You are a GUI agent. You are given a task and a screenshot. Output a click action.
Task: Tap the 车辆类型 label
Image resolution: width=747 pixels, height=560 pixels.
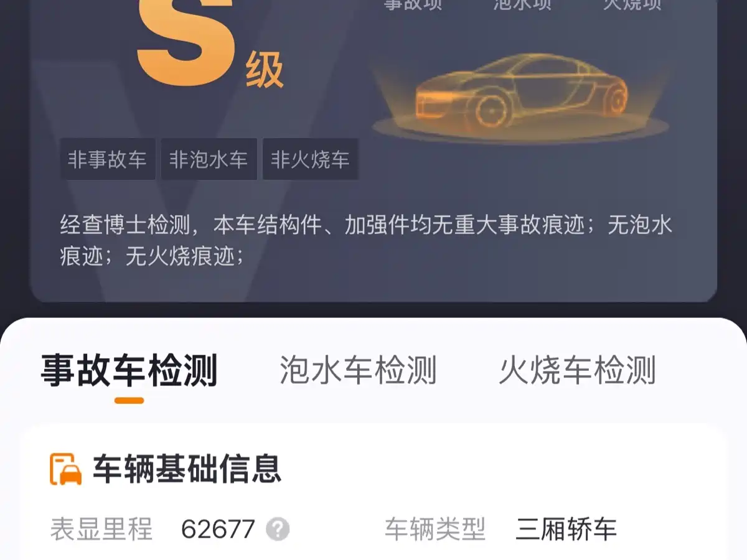pos(435,530)
